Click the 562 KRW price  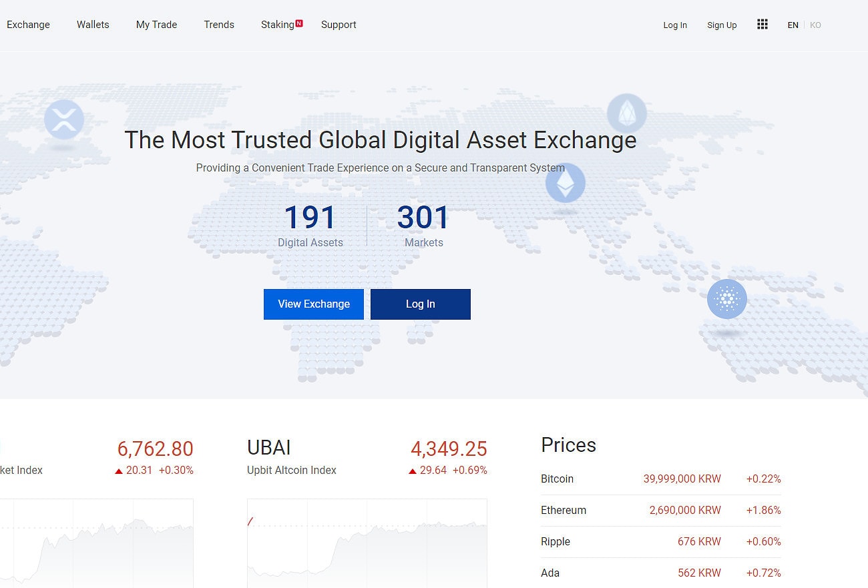coord(699,573)
